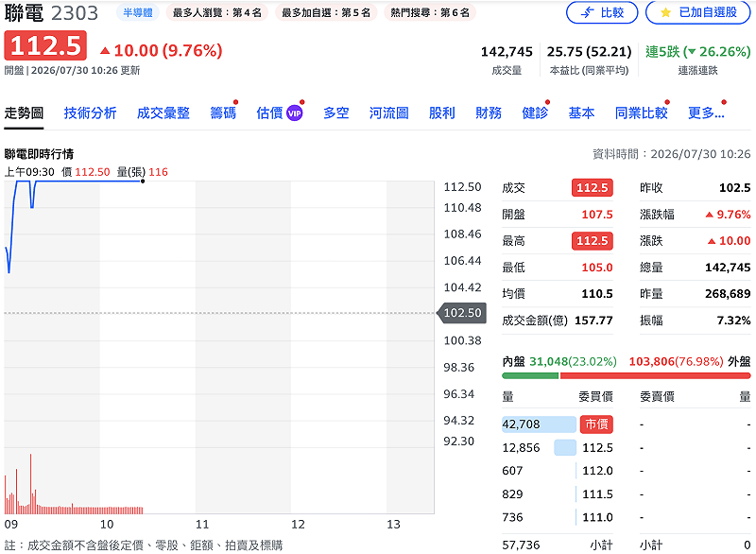
Task: Open the 基本 tab
Action: click(581, 113)
